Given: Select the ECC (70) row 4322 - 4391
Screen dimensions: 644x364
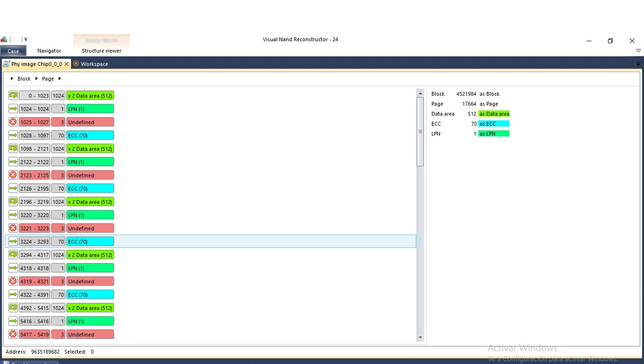Looking at the screenshot, I should (x=210, y=294).
